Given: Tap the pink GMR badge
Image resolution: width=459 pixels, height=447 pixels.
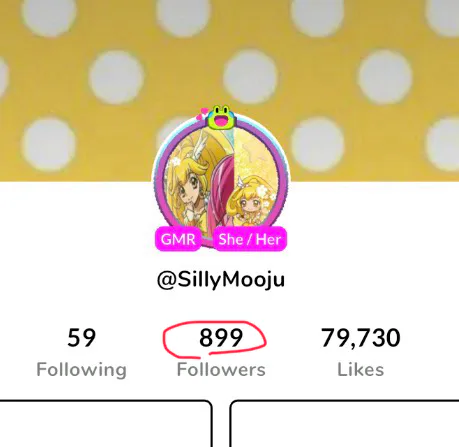Looking at the screenshot, I should [x=178, y=239].
